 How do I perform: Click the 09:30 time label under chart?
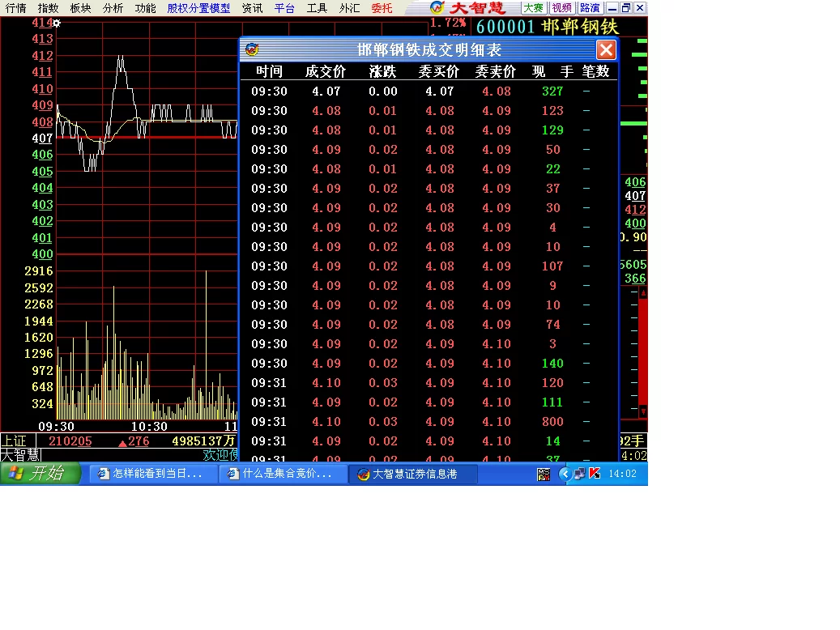tap(56, 427)
